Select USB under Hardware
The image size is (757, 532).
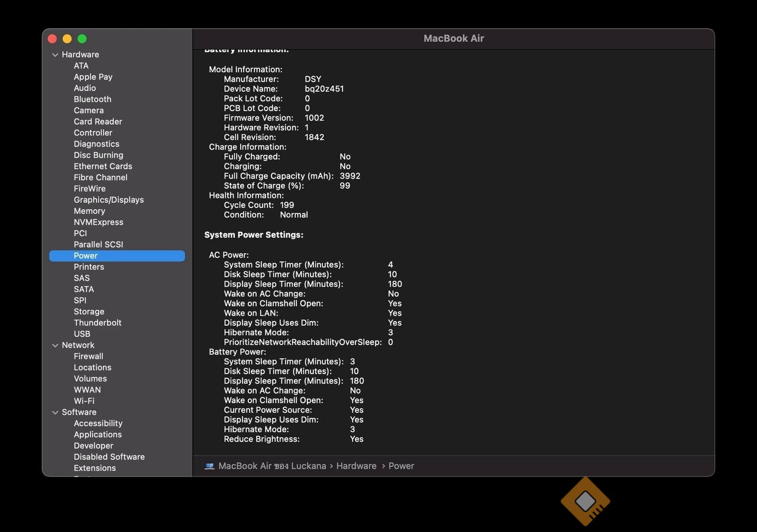[x=82, y=334]
